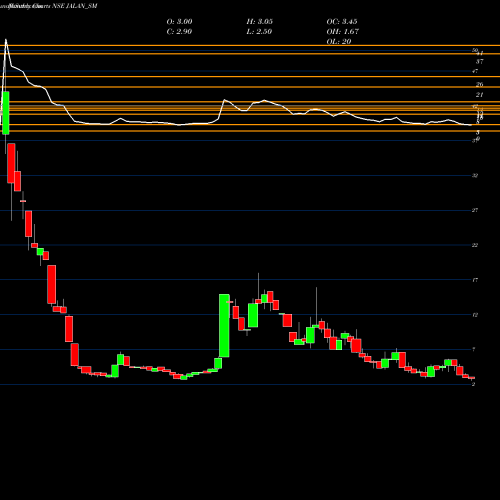Click the "OH: 1.67" readout
Screen dimensions: 500x500
tap(343, 32)
